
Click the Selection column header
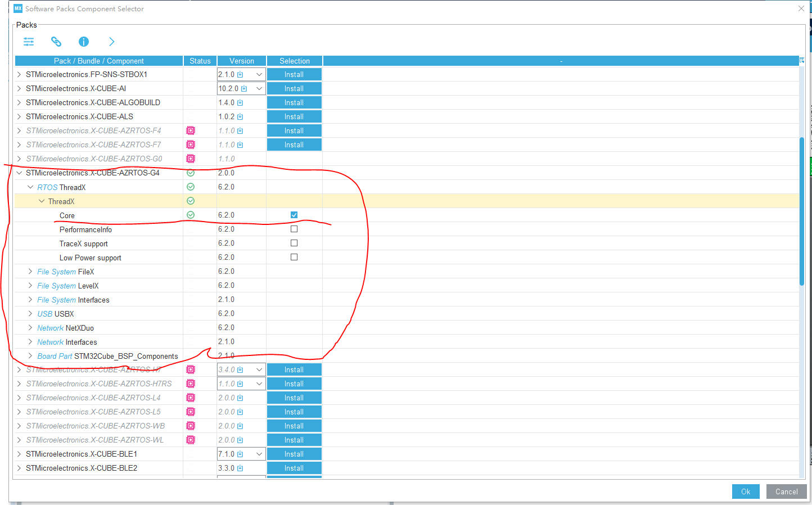(295, 61)
